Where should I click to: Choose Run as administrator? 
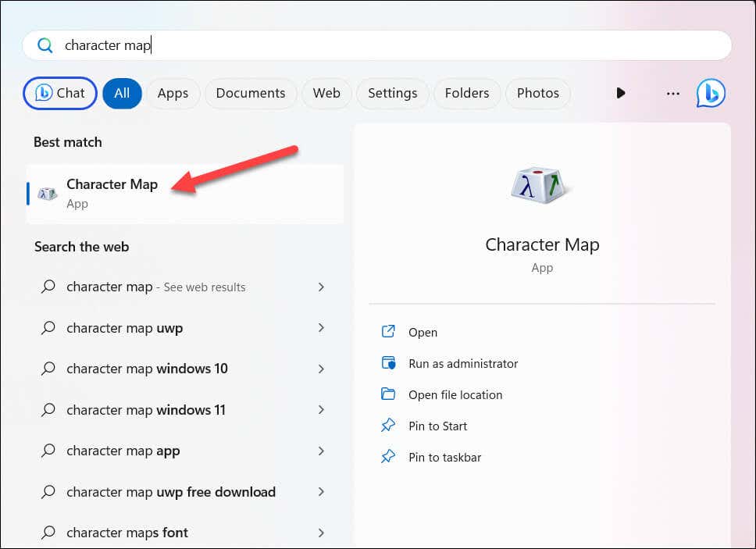pos(463,363)
